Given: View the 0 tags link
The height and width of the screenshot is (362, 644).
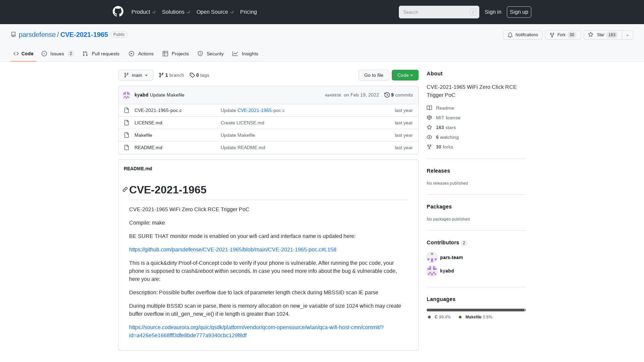Looking at the screenshot, I should [199, 75].
